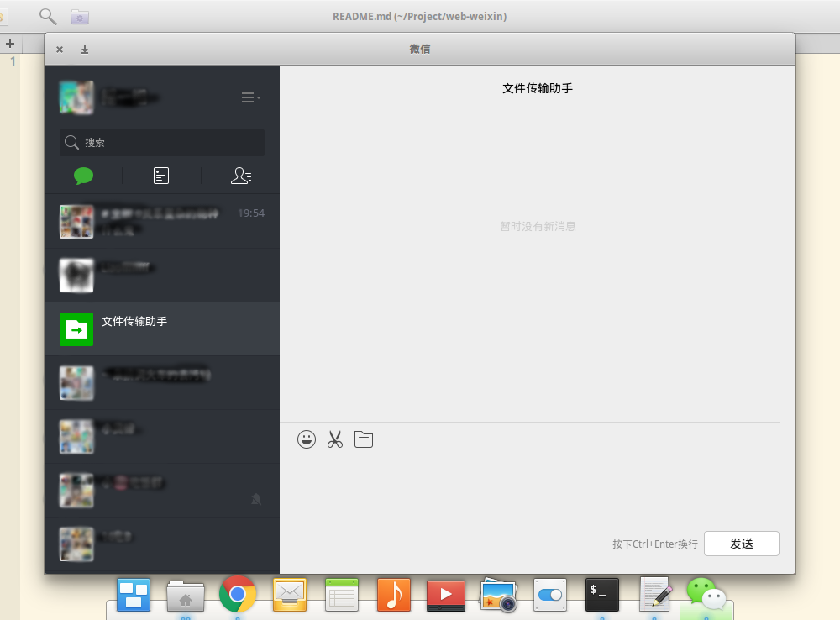
Task: Launch Google Chrome from the dock
Action: point(238,594)
